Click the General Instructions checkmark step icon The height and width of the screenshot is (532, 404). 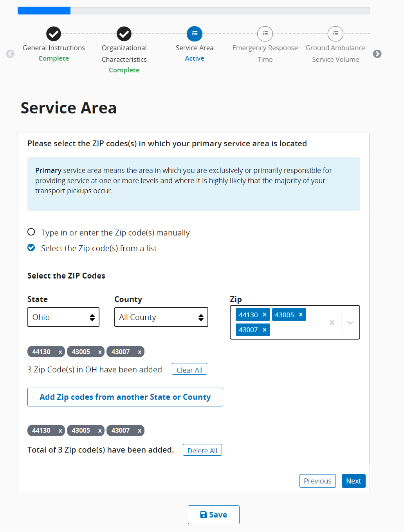point(54,34)
